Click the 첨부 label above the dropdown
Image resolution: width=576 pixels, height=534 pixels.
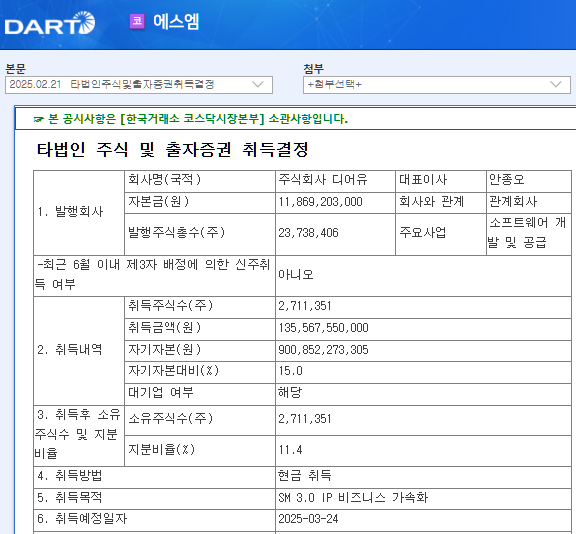313,69
